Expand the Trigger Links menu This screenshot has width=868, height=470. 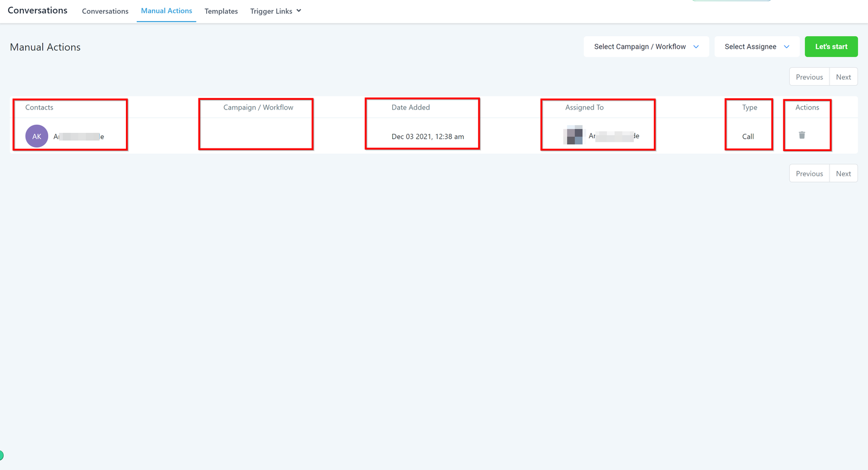point(276,11)
